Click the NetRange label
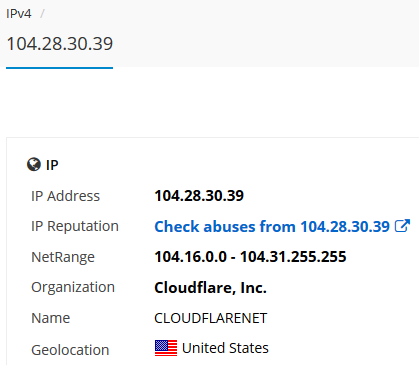This screenshot has width=419, height=365. [63, 257]
